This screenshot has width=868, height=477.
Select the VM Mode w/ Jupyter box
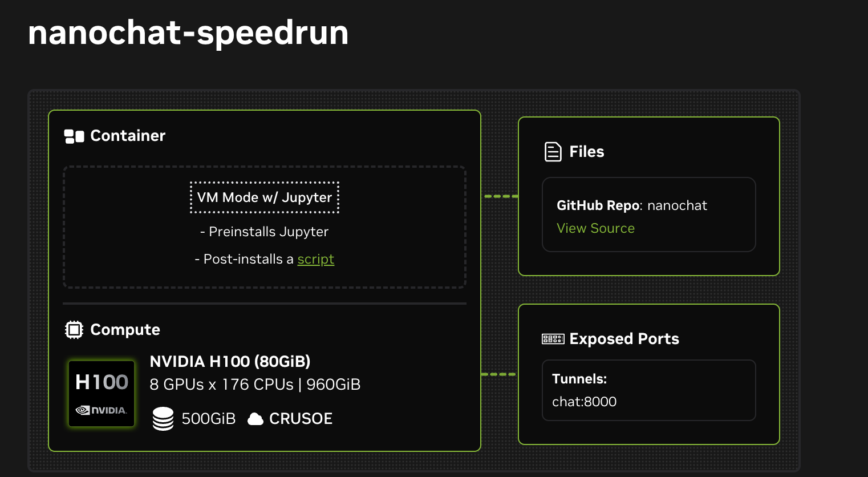click(x=265, y=197)
